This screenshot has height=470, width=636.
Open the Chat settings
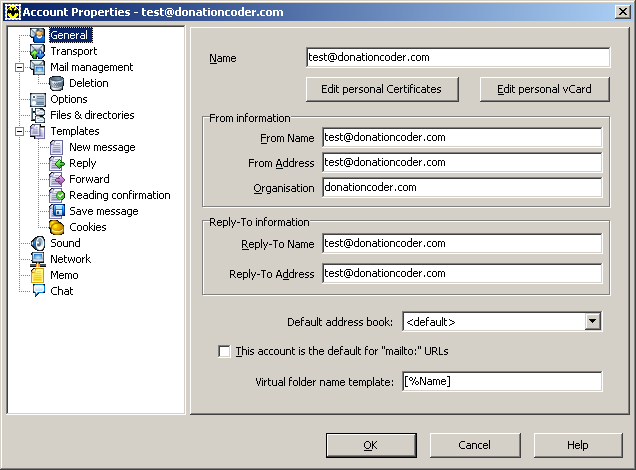coord(61,291)
